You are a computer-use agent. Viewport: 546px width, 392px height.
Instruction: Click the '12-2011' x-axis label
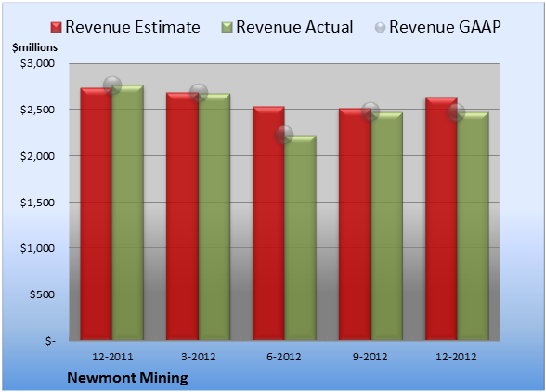point(112,357)
